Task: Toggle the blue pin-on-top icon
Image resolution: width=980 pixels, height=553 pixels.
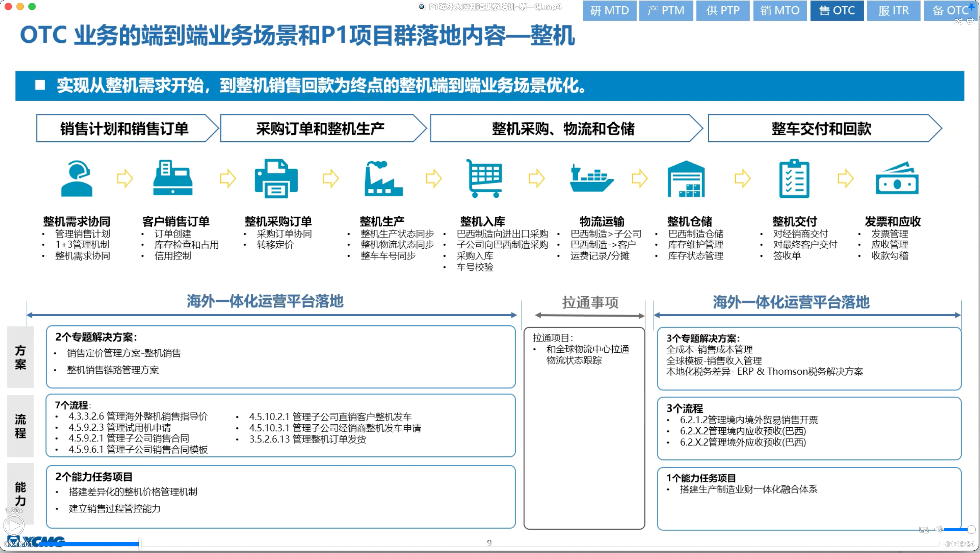Action: click(971, 7)
